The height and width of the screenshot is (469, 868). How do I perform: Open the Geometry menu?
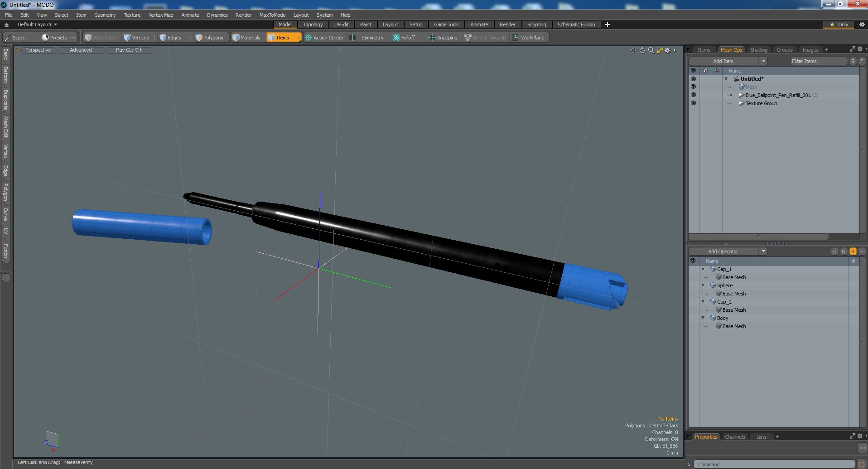[105, 15]
